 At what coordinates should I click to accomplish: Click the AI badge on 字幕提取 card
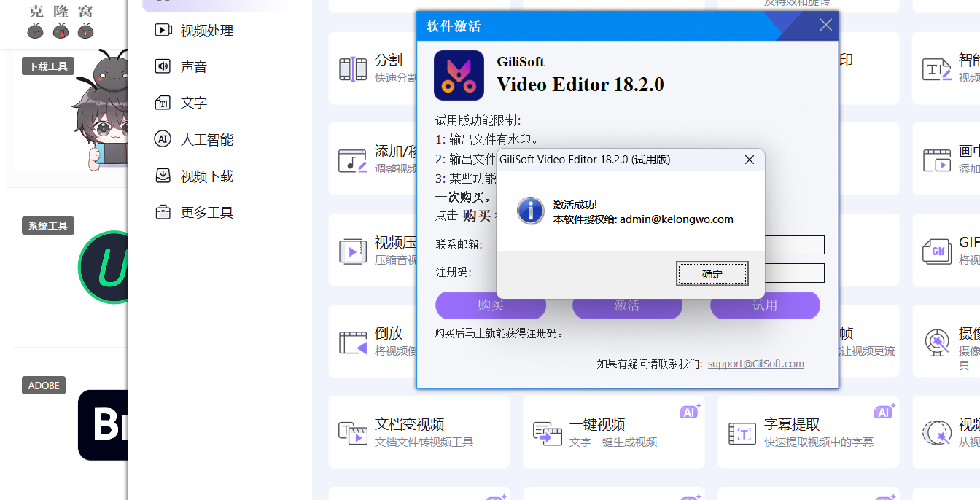[x=884, y=411]
